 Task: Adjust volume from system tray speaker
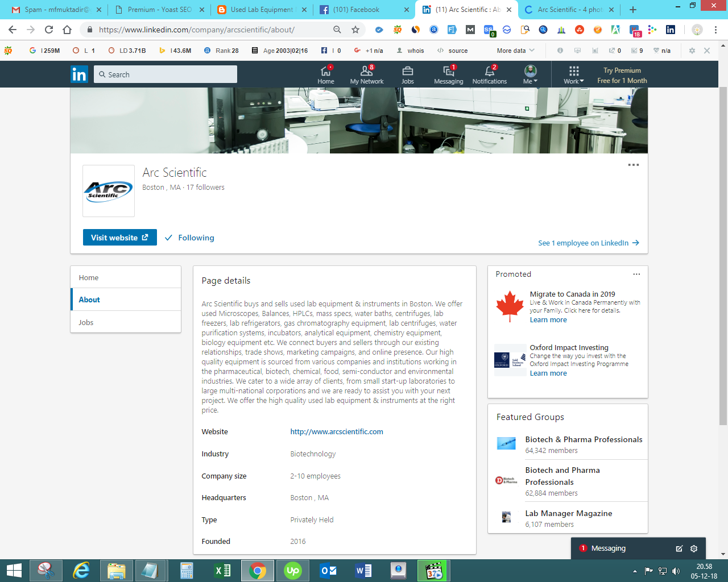(x=676, y=571)
